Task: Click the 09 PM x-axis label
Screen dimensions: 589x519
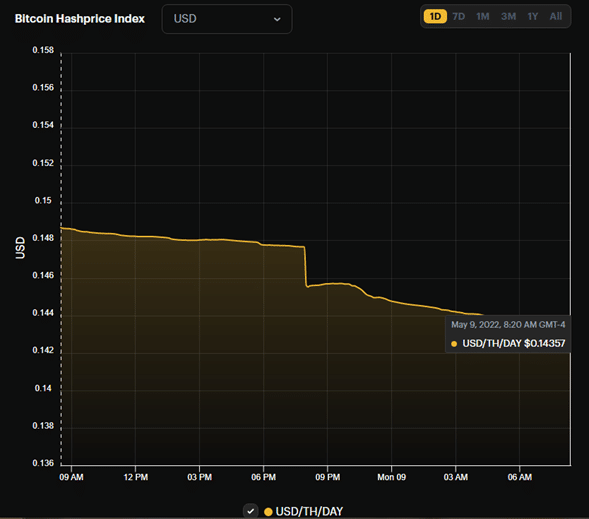Action: tap(328, 477)
